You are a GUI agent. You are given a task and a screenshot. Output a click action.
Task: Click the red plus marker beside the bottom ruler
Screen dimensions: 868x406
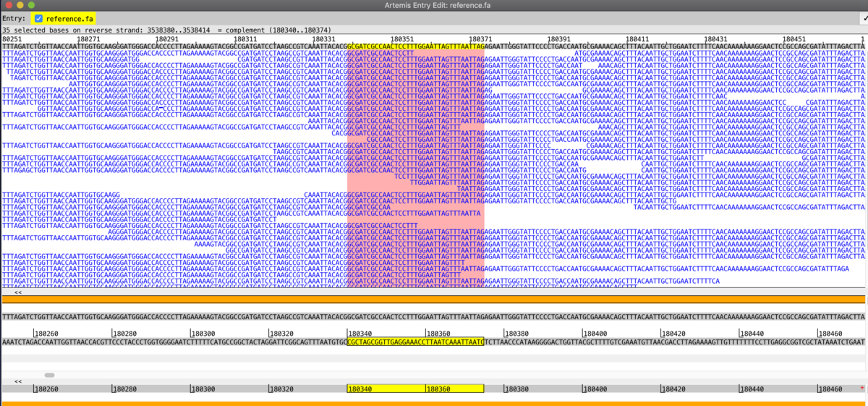point(862,388)
